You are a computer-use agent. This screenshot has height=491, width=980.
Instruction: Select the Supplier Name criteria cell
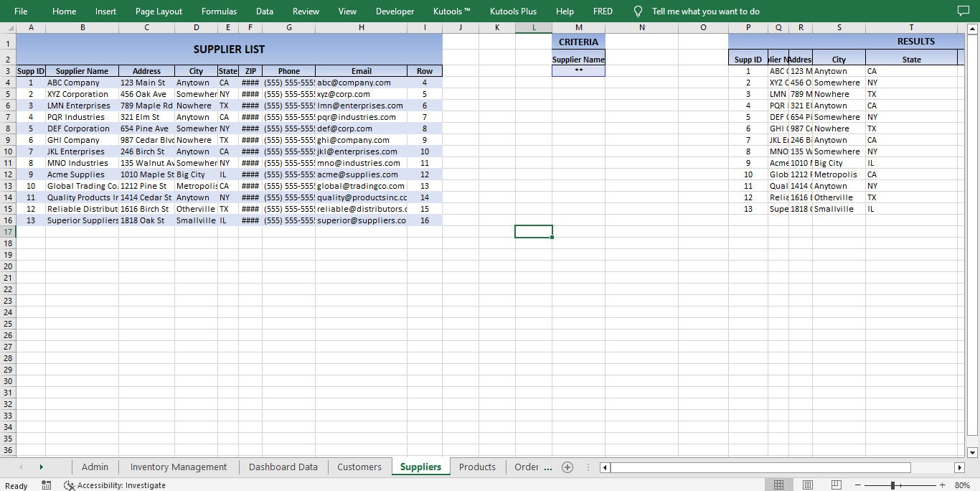[x=578, y=71]
